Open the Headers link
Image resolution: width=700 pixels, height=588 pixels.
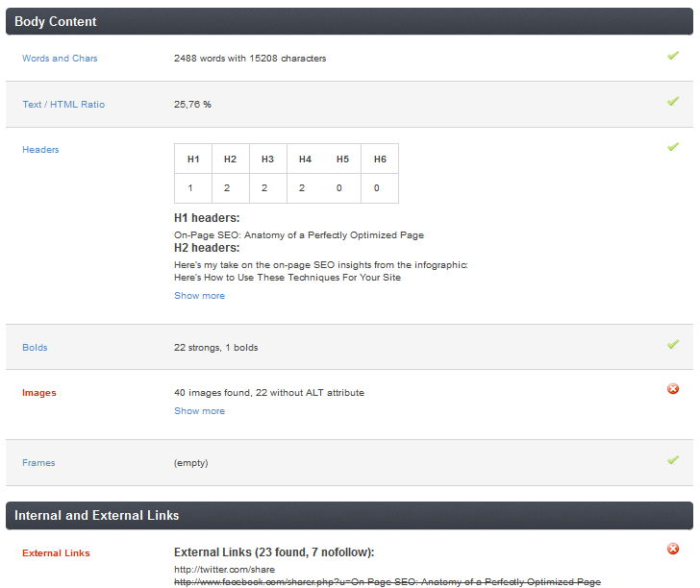click(x=40, y=150)
